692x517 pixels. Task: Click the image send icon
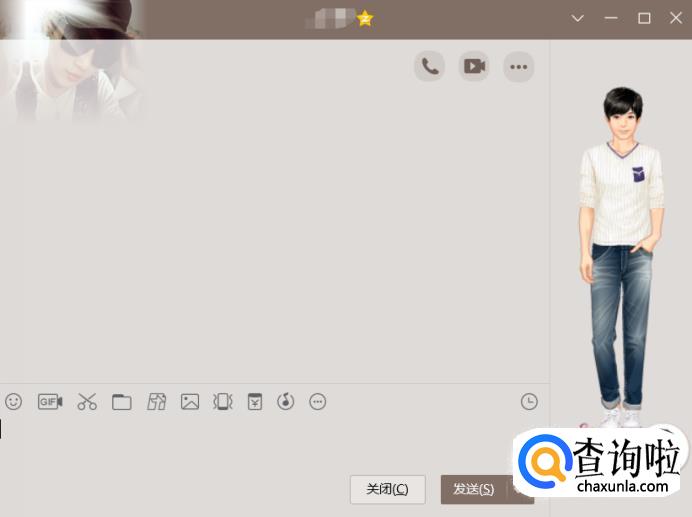tap(190, 402)
